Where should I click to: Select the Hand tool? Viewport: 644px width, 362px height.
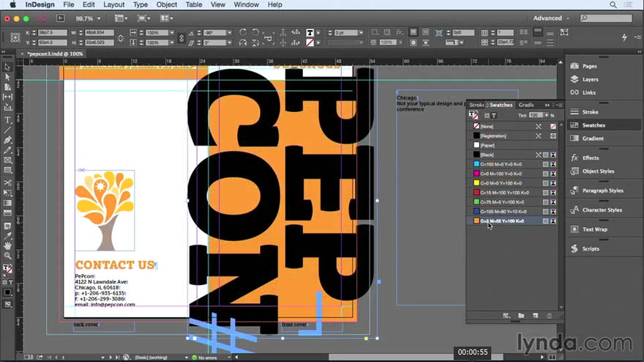pos(7,245)
